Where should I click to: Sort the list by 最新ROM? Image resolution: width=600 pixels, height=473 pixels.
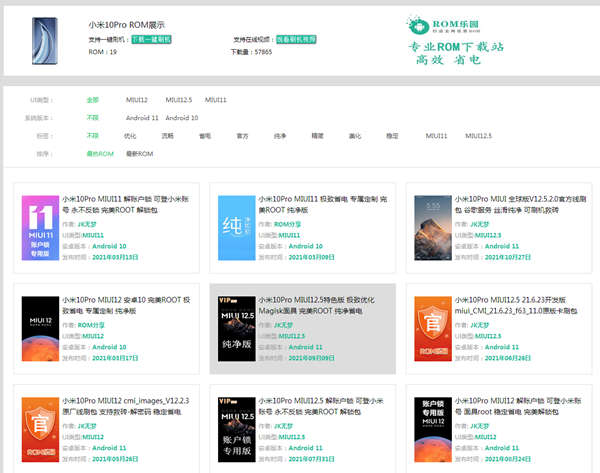[139, 153]
